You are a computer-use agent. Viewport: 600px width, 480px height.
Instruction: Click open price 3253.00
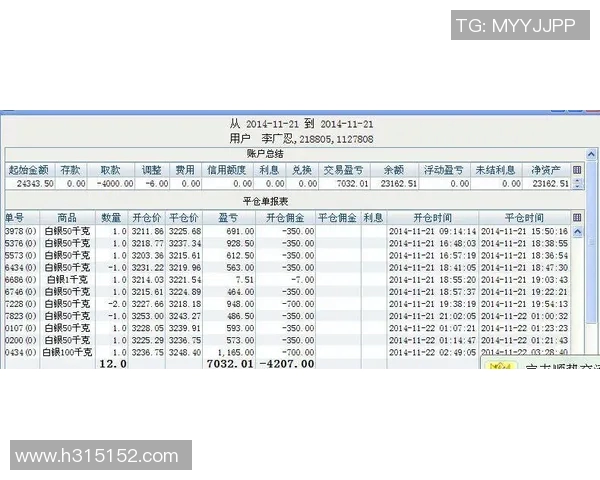tap(147, 316)
